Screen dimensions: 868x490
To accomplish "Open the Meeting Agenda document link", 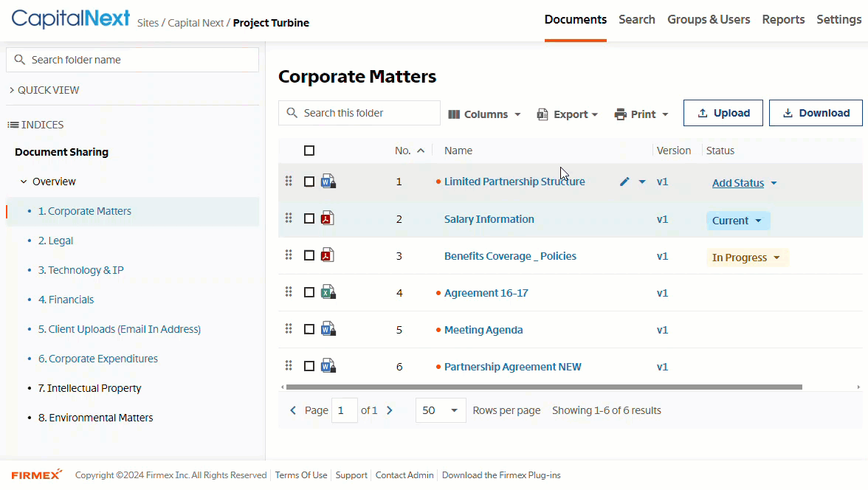I will [x=483, y=330].
